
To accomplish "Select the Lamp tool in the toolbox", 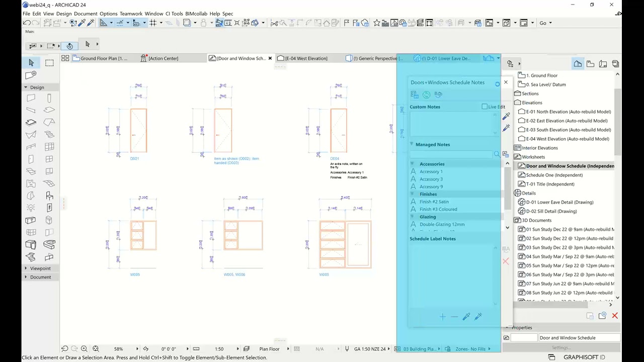I will point(31,208).
